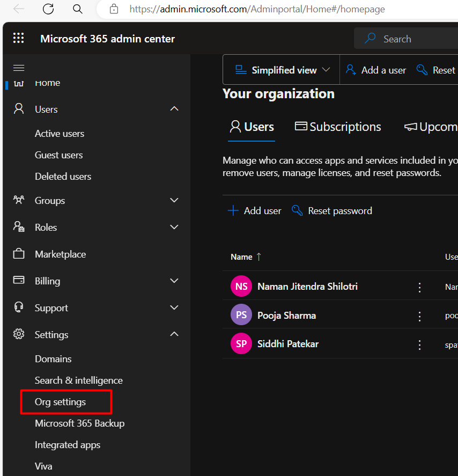Screen dimensions: 458x476
Task: Open Naman Jitendra Shilotri user details
Action: 307,286
